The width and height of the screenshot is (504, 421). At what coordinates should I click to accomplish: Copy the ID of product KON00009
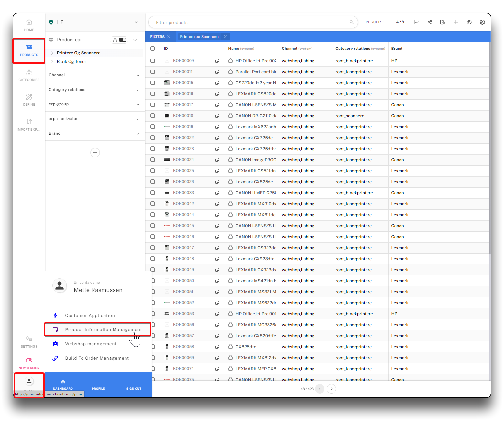point(217,61)
